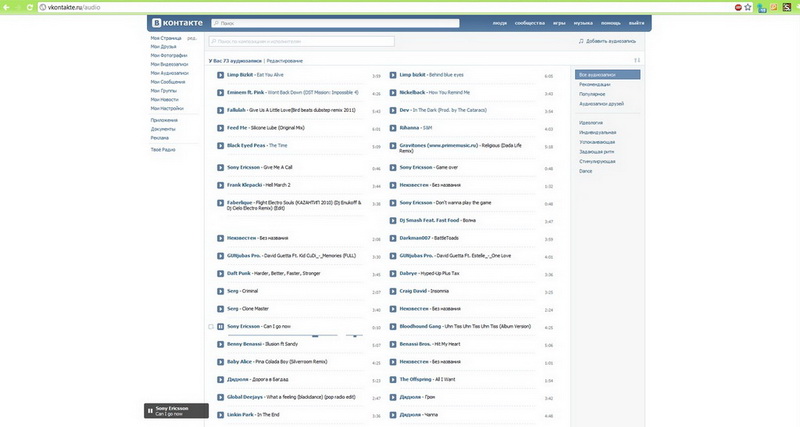The height and width of the screenshot is (427, 800).
Task: Play Global Deejays - What a feeling
Action: [x=220, y=397]
